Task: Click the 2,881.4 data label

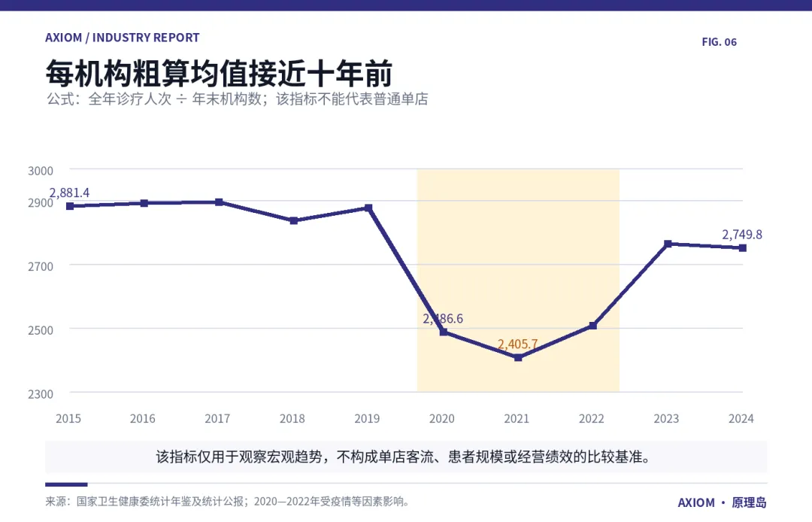Action: 69,193
